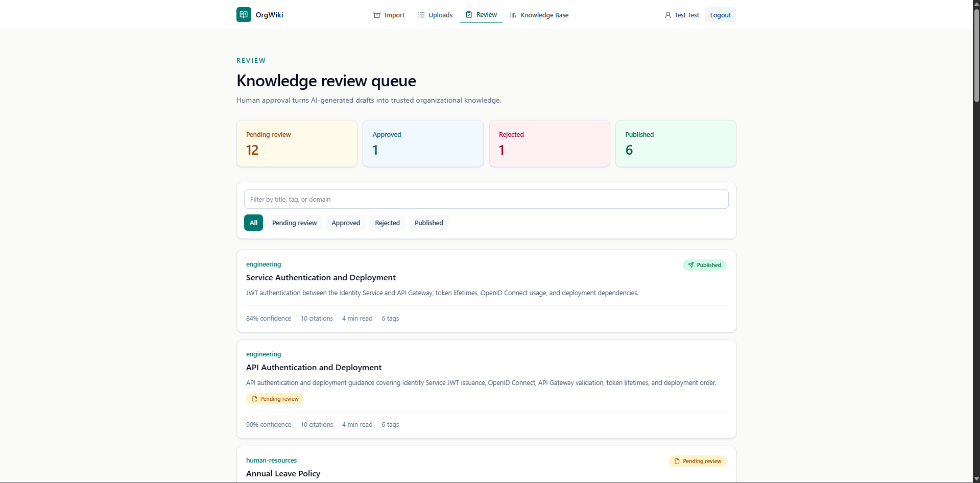Screen dimensions: 980x483
Task: Click the paper plane icon in Published badge
Action: [x=691, y=265]
